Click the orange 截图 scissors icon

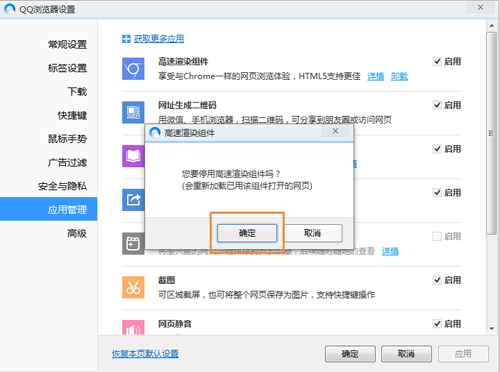133,287
